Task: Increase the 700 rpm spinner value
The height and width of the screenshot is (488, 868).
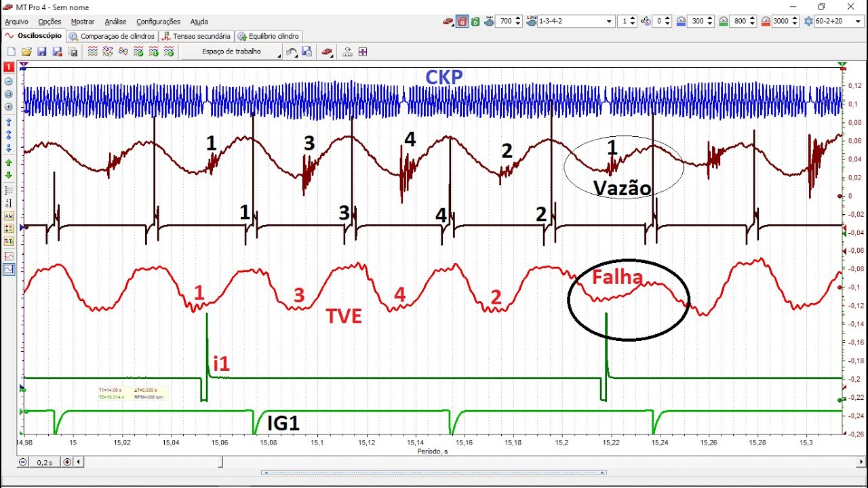Action: (519, 19)
